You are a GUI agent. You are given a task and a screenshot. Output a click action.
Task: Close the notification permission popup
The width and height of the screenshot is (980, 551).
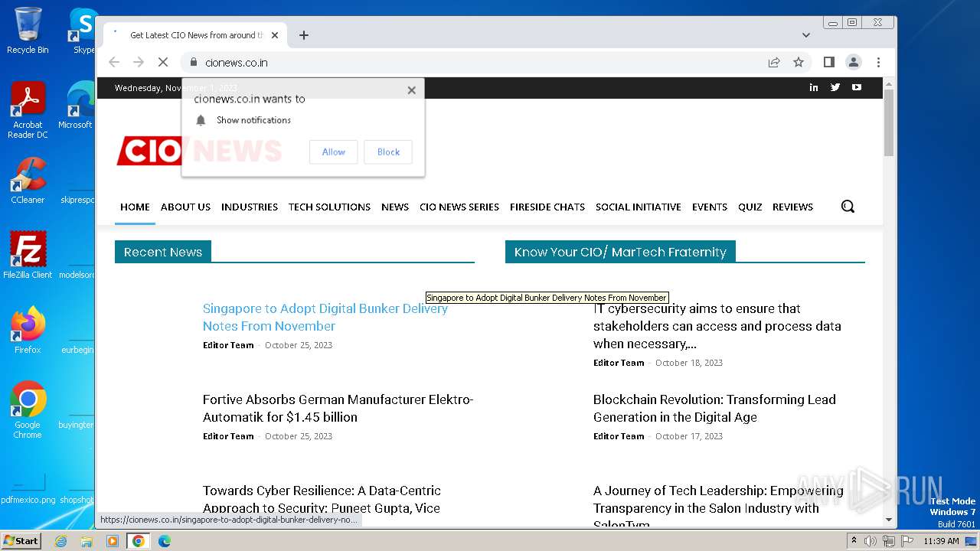click(412, 90)
